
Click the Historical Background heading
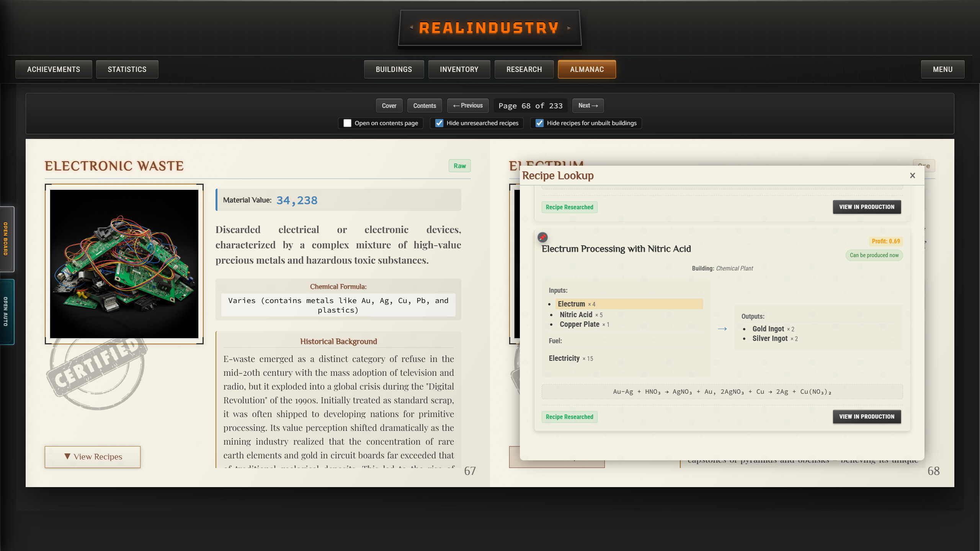pos(338,341)
